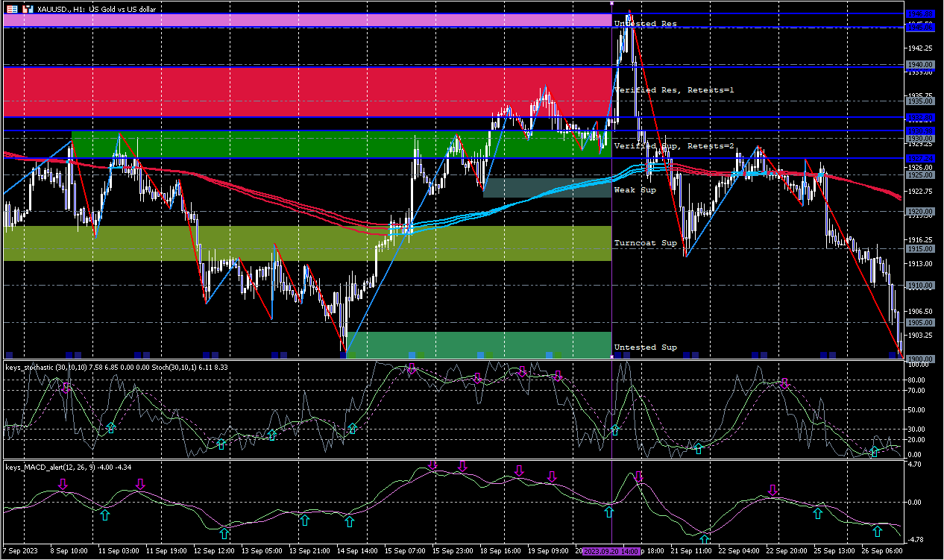944x560 pixels.
Task: Click the highlighted 2023.09.20 14:00 date marker
Action: [611, 551]
